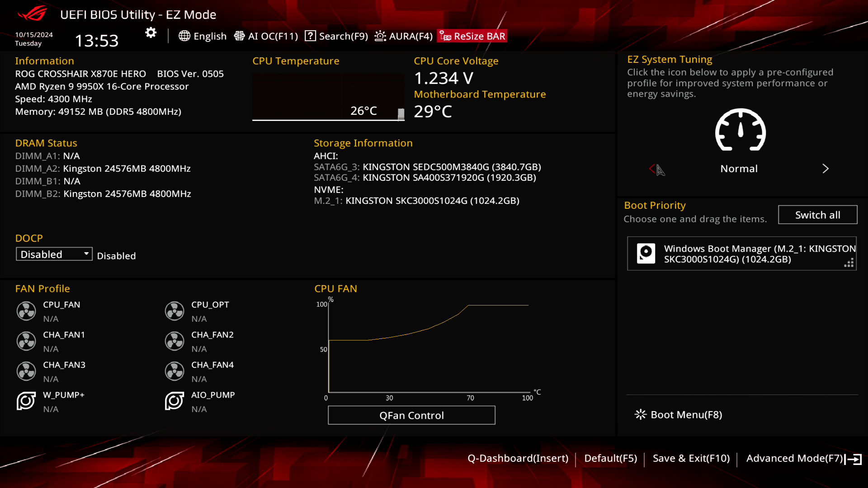The width and height of the screenshot is (868, 488).
Task: Disable the DOCP profile dropdown
Action: [x=54, y=254]
